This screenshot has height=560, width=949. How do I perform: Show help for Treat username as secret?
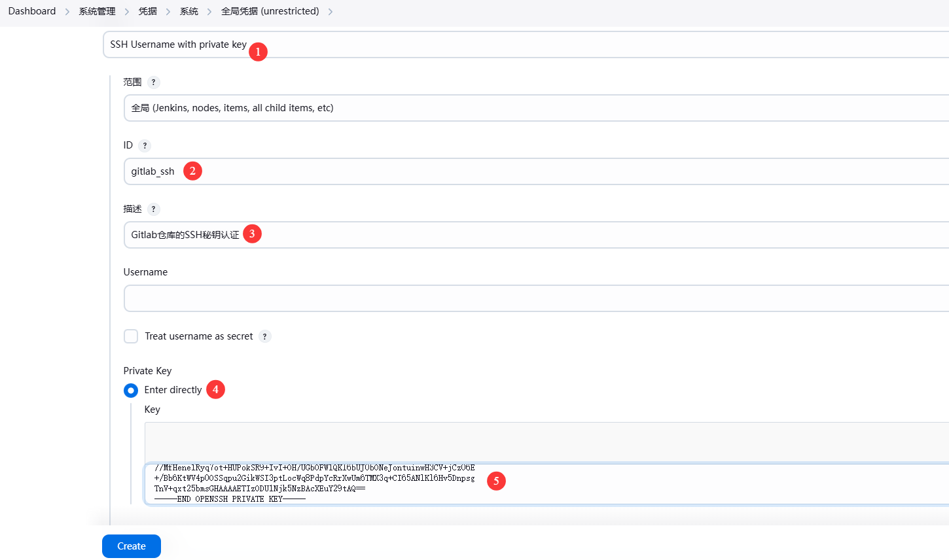(x=264, y=336)
